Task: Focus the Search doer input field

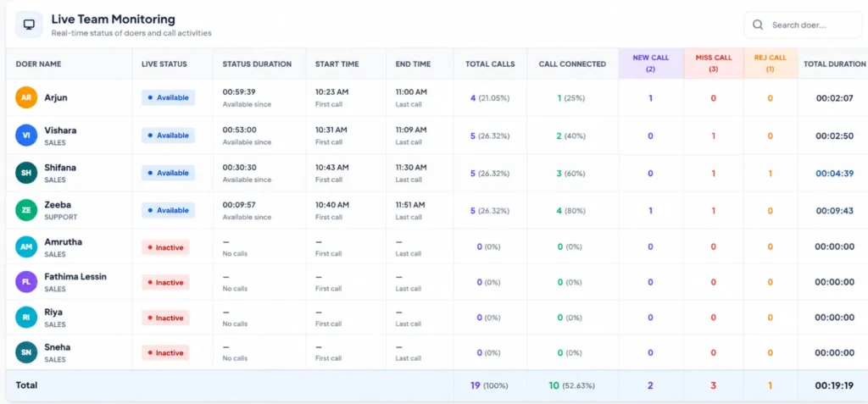Action: pyautogui.click(x=803, y=25)
